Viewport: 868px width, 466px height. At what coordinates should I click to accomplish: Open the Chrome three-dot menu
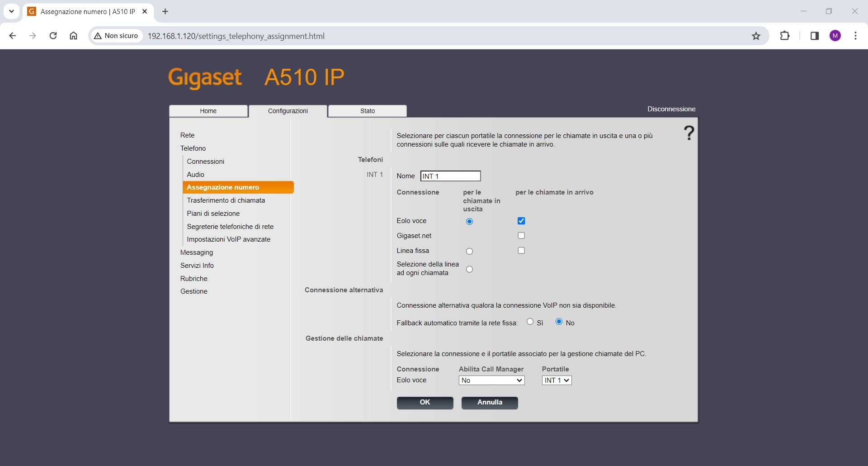(x=855, y=36)
